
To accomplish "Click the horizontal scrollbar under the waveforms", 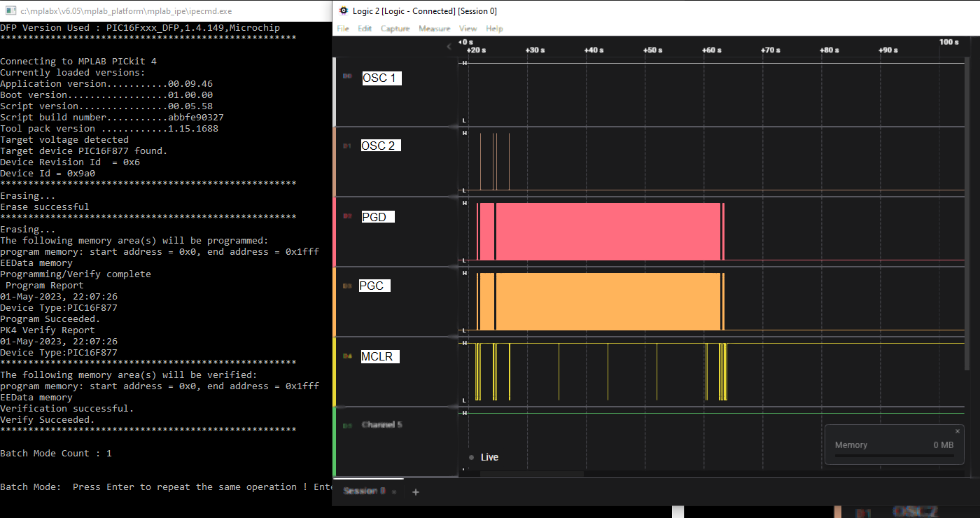I will click(x=532, y=474).
